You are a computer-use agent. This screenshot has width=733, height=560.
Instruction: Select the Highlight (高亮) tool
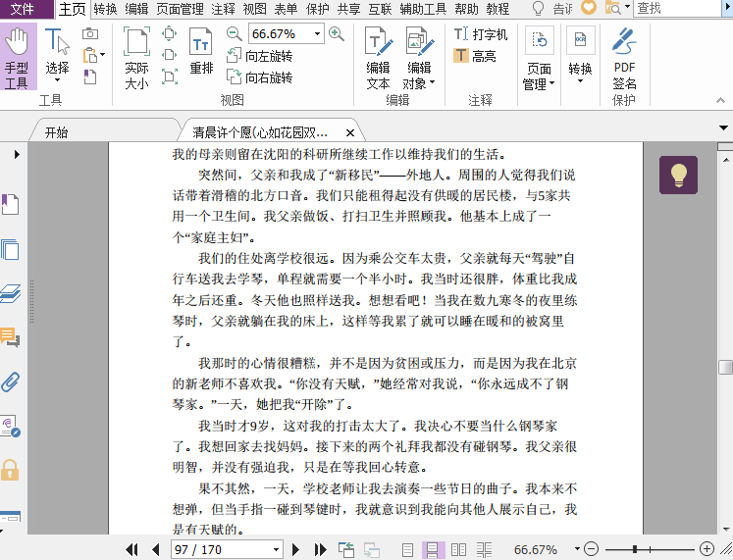(475, 56)
